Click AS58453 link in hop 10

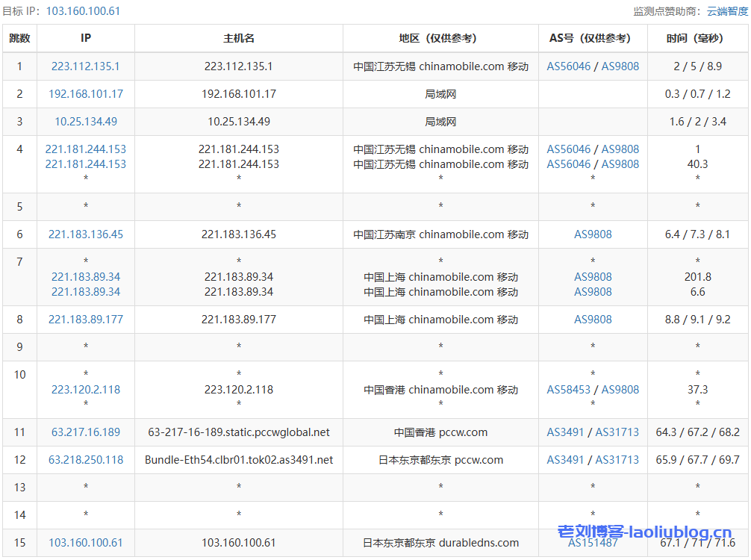[x=570, y=389]
